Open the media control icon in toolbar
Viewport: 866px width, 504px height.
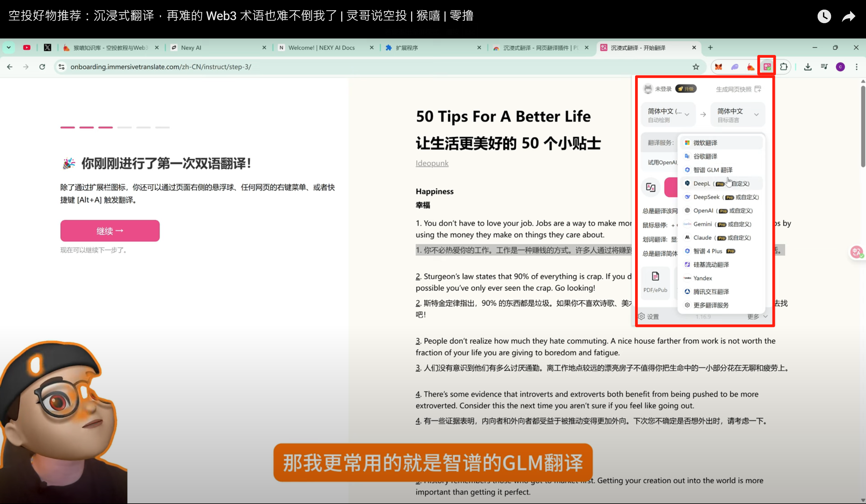point(824,67)
